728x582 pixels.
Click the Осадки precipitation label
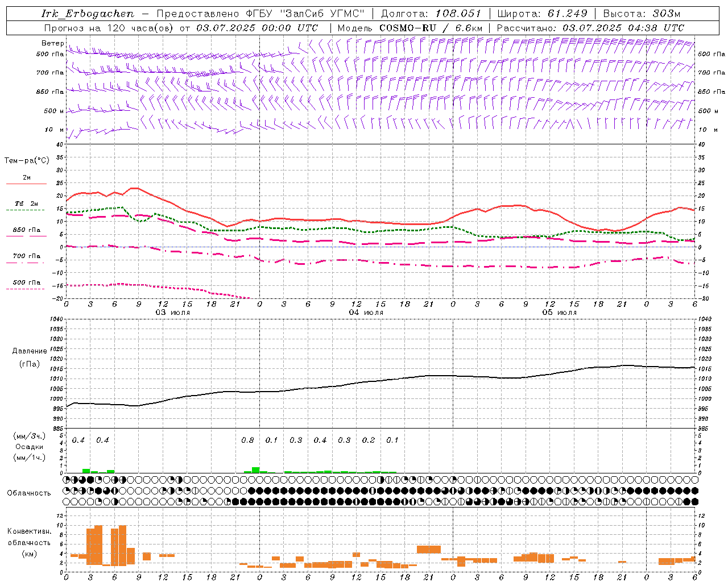(29, 447)
